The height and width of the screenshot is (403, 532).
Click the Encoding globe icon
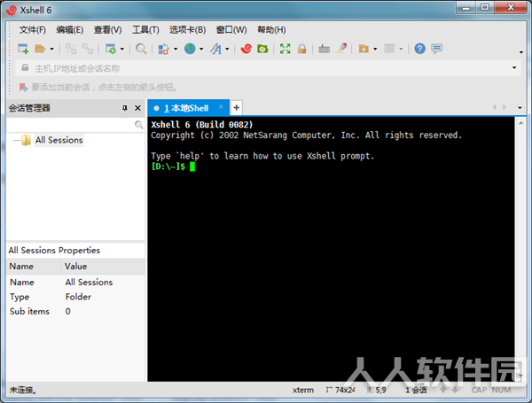190,49
